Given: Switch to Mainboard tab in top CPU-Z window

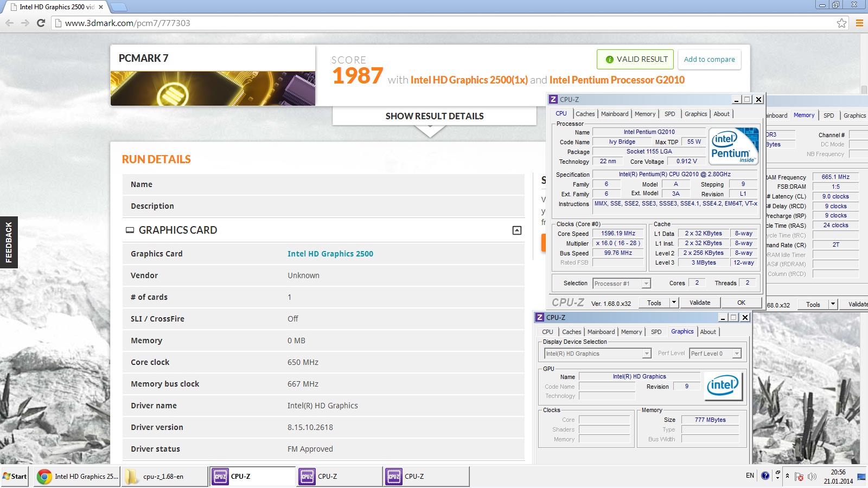Looking at the screenshot, I should click(615, 114).
